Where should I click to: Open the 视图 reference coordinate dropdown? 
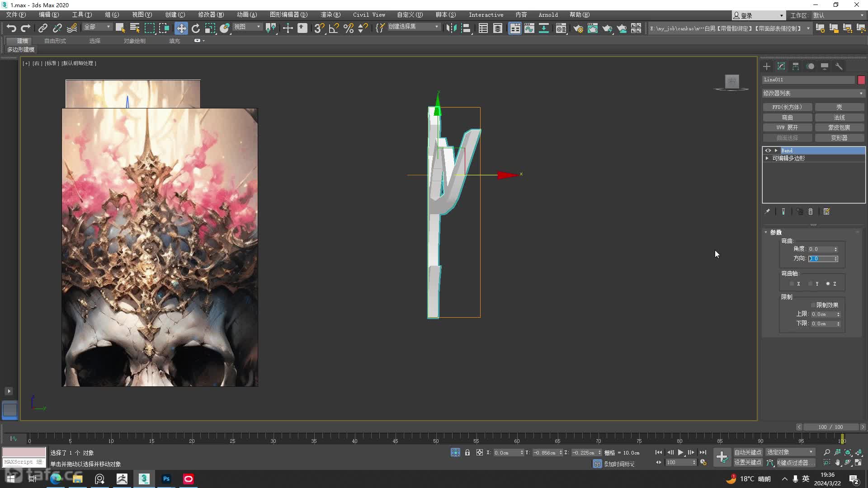(247, 27)
